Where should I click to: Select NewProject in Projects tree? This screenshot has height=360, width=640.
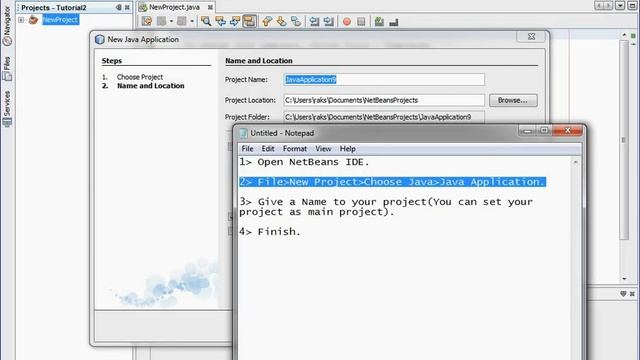point(60,20)
